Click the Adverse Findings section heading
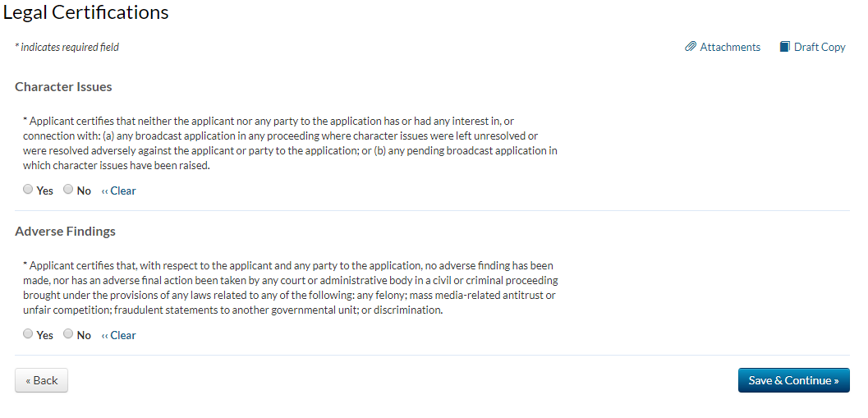 coord(65,231)
